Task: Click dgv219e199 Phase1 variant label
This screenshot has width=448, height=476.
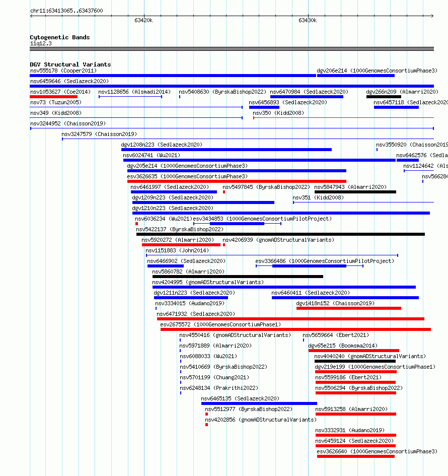Action: 375,367
